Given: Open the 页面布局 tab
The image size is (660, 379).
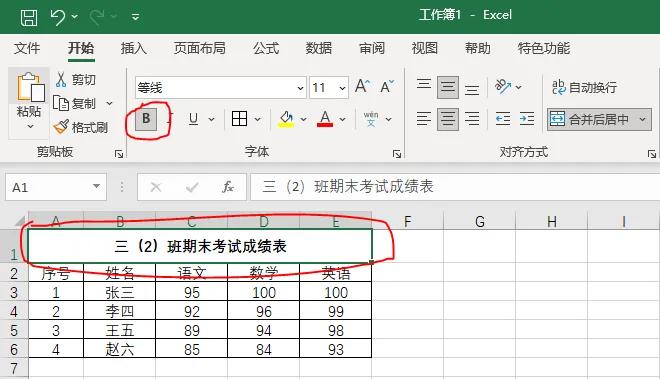Looking at the screenshot, I should click(x=200, y=48).
